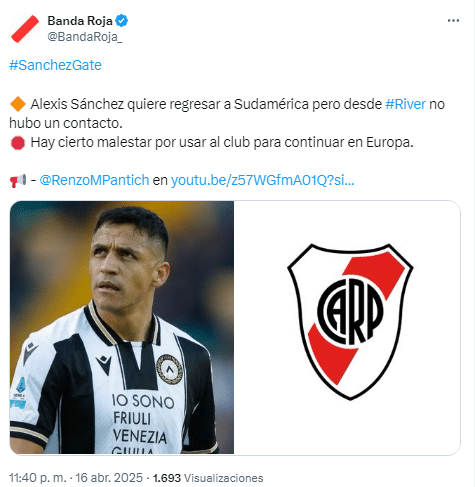The width and height of the screenshot is (475, 487).
Task: Click the Udinese badge on the jersey
Action: tap(169, 370)
